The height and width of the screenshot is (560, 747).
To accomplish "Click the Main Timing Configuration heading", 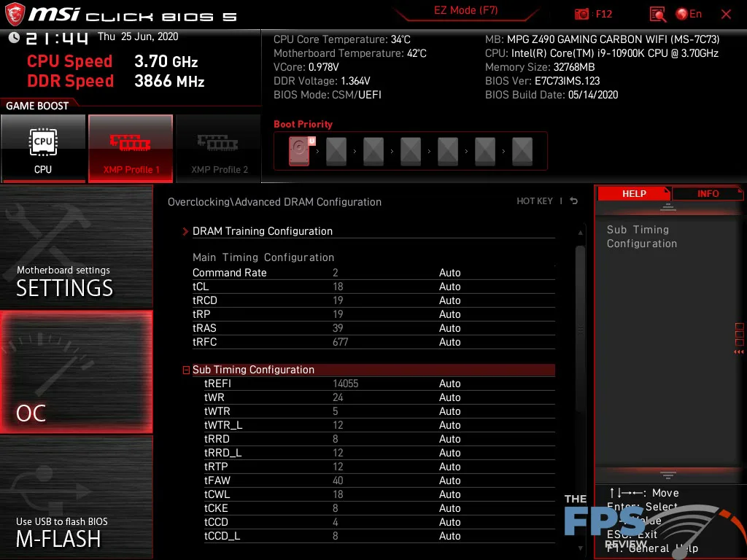I will coord(263,257).
